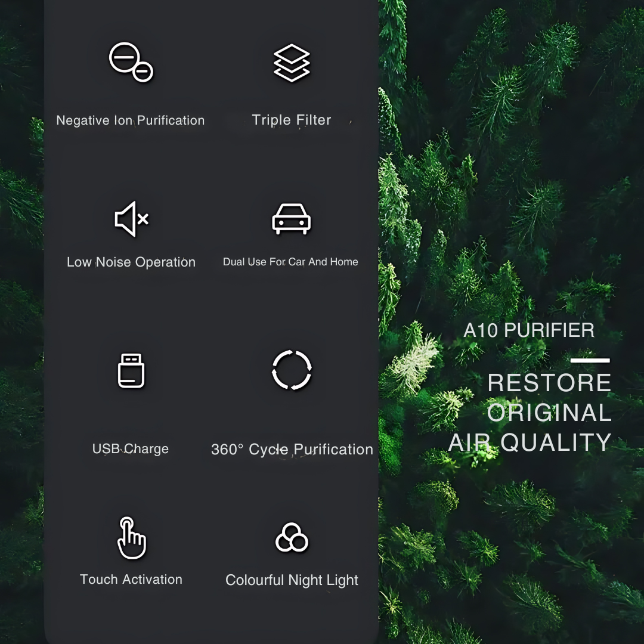Image resolution: width=644 pixels, height=644 pixels.
Task: Click the white divider bar under A10 PURIFIER
Action: point(590,360)
